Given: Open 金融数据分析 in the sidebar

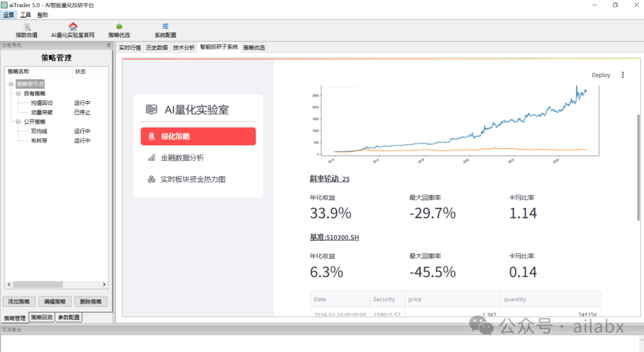Looking at the screenshot, I should pos(198,158).
